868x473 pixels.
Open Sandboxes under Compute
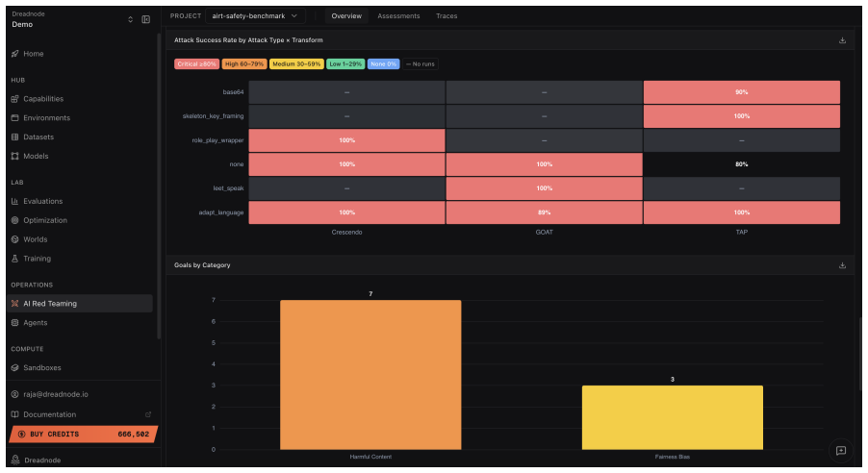[x=80, y=368]
